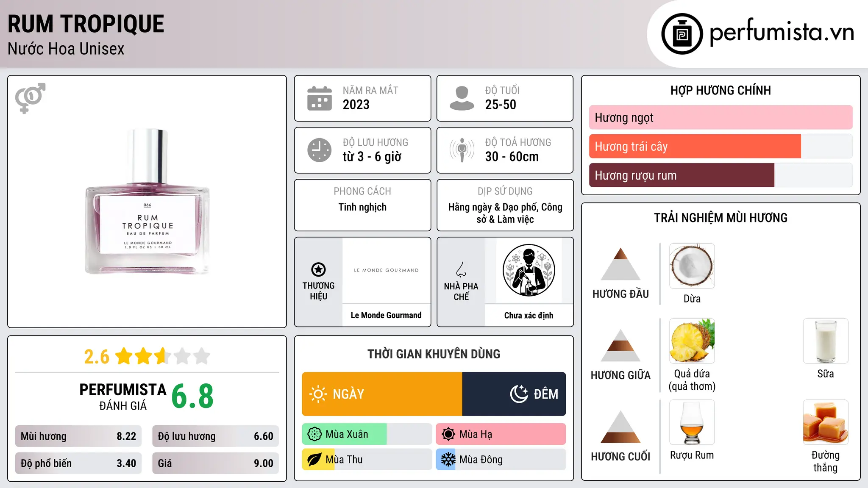Click the star badge icon above Thương hiệu
This screenshot has height=488, width=868.
click(318, 269)
